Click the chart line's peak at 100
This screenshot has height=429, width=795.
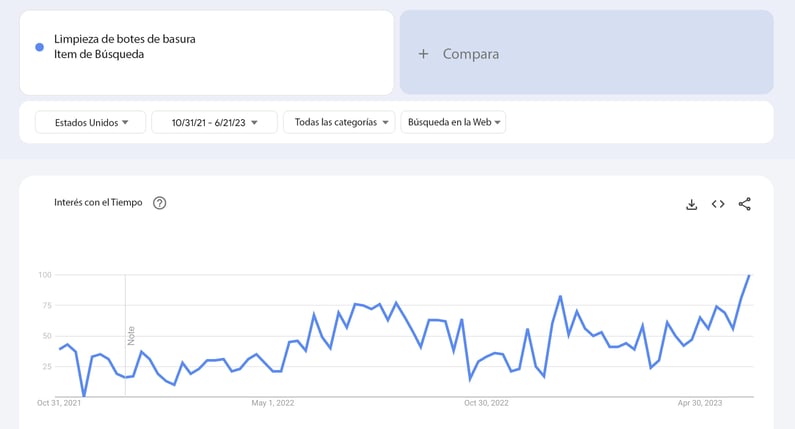[749, 275]
